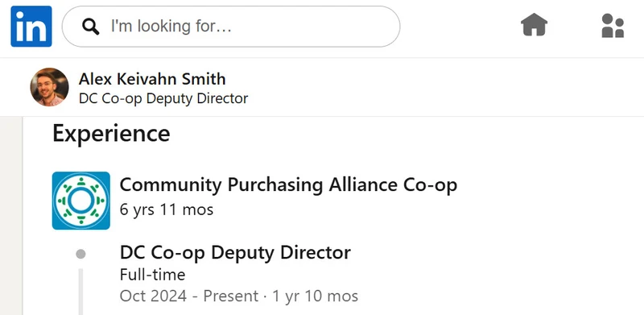Click empty space in the sticky profile header bar
Viewport: 644px width, 315px height.
click(444, 87)
